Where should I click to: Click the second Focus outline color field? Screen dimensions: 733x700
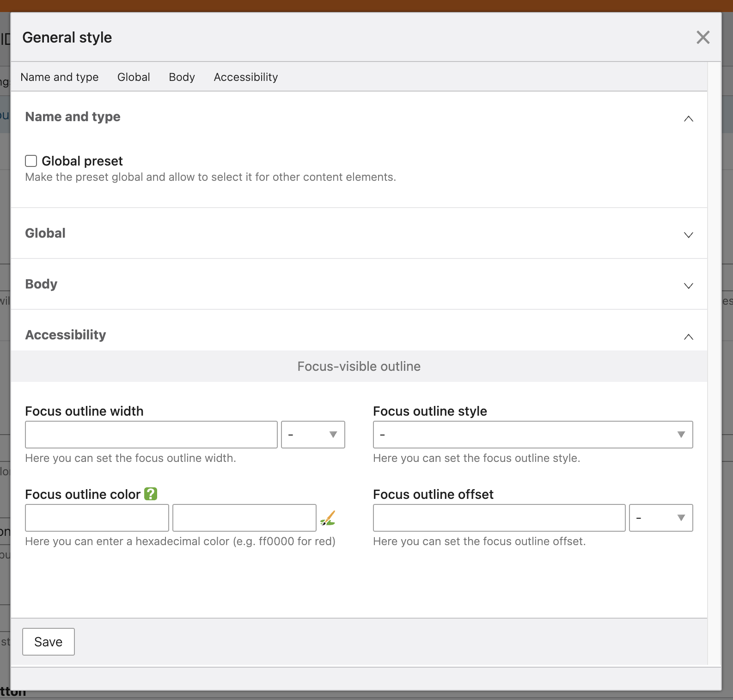[x=244, y=518]
